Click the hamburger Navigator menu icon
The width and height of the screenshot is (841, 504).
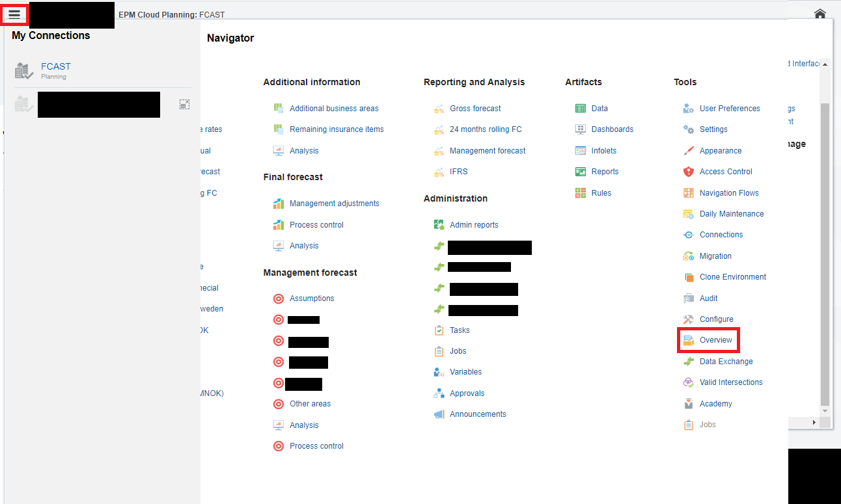(14, 14)
